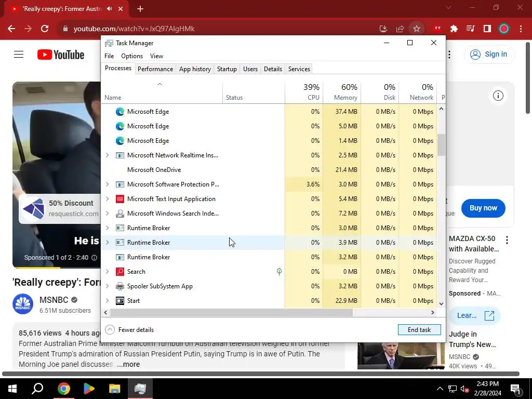Open the Options menu in Task Manager

132,56
